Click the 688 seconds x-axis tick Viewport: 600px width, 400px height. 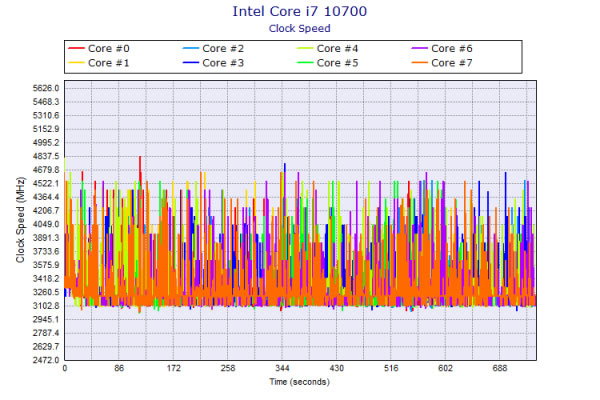pyautogui.click(x=499, y=368)
